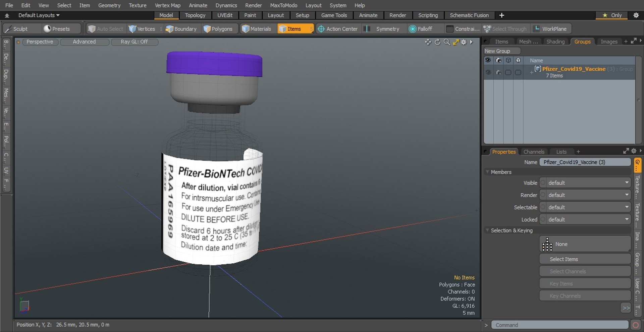
Task: Click the viewport move/pan icon
Action: (x=428, y=42)
